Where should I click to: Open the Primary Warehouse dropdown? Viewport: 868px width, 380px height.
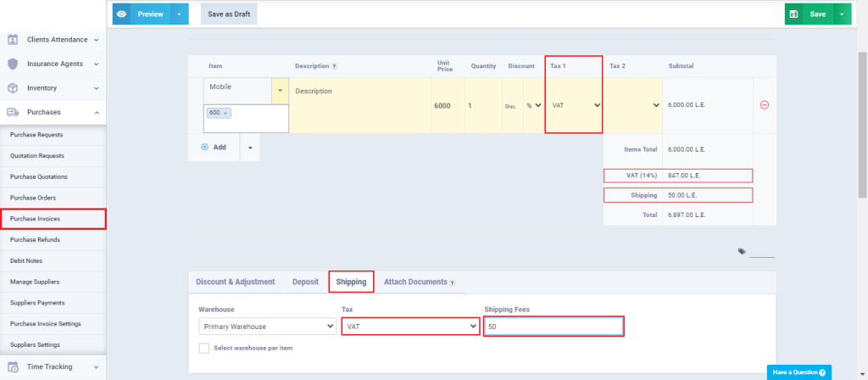click(x=267, y=327)
